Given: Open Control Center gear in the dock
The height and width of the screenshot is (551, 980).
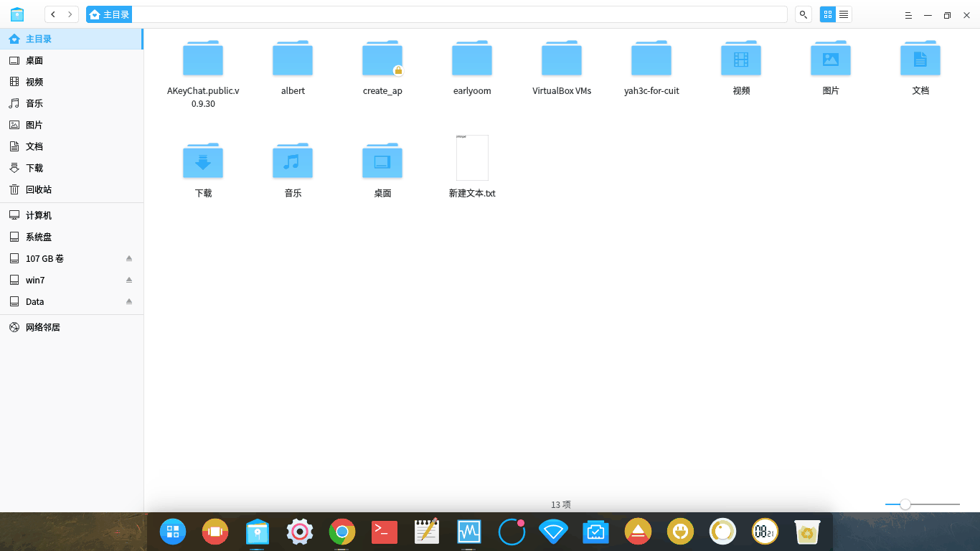Looking at the screenshot, I should click(299, 532).
